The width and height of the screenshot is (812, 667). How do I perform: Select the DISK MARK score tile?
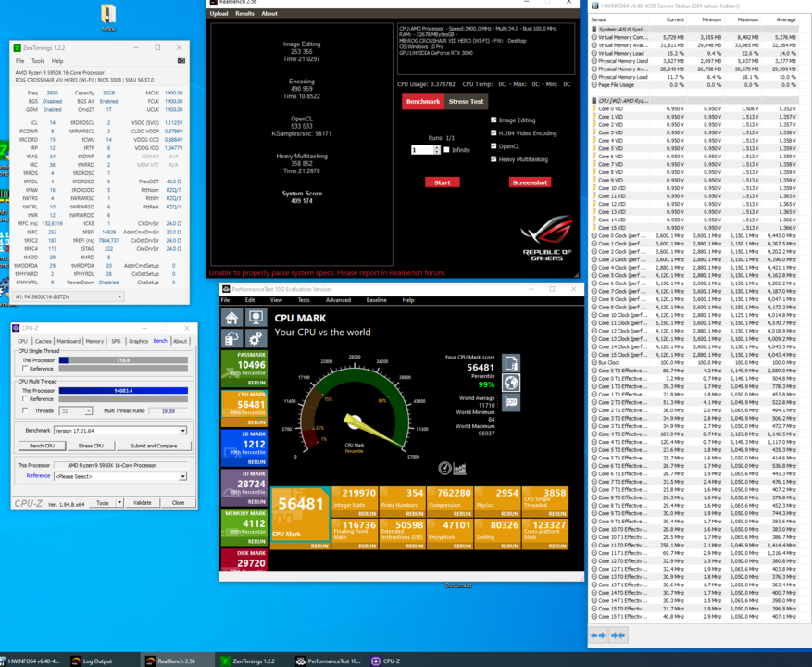coord(244,560)
